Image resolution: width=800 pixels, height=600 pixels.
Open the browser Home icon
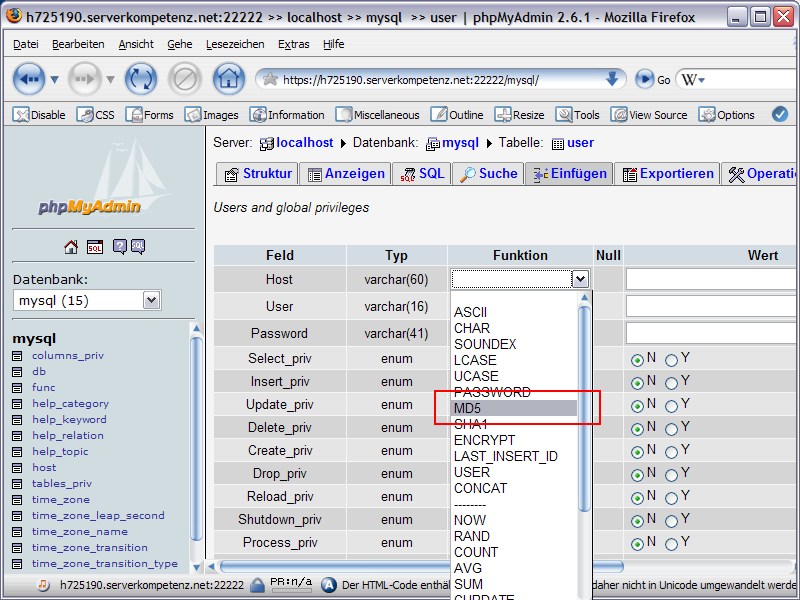[229, 79]
